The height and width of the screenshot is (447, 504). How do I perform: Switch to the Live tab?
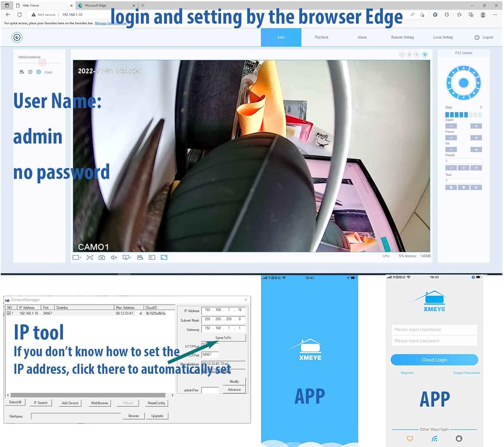click(x=281, y=37)
